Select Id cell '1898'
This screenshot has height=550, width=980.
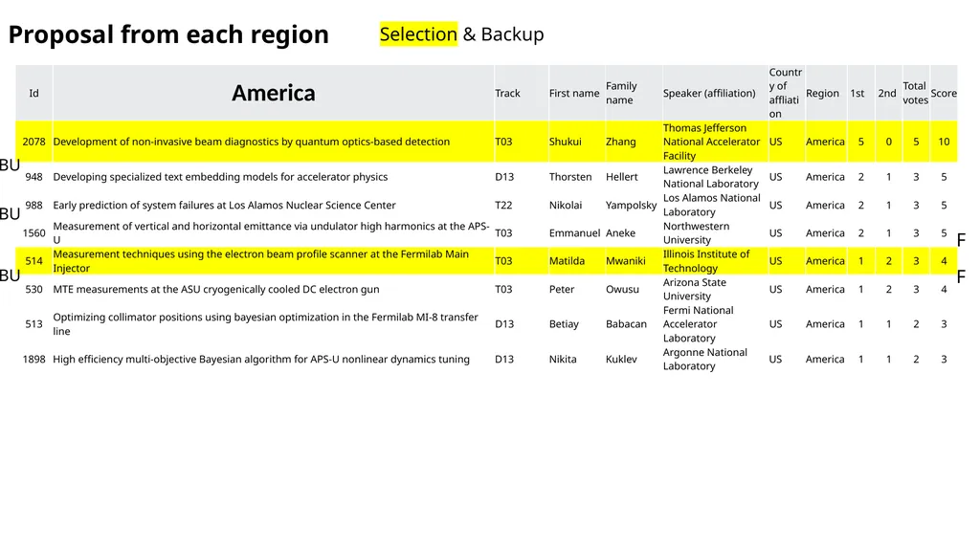coord(33,360)
